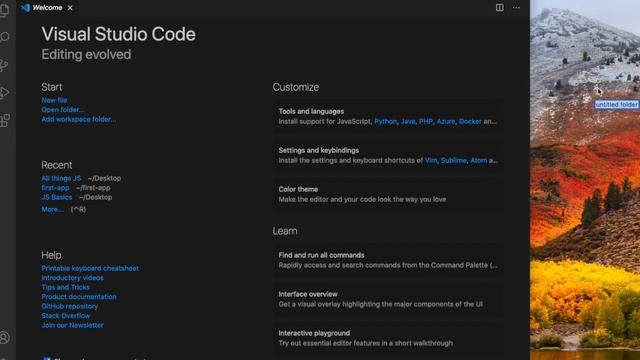Open recent All things JS folder
The height and width of the screenshot is (360, 640).
click(61, 178)
